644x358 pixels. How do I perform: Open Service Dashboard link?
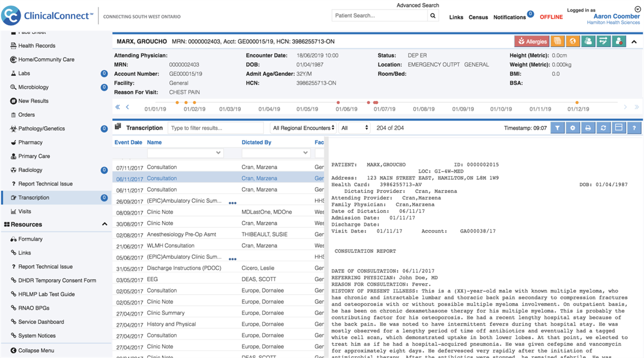(x=41, y=322)
